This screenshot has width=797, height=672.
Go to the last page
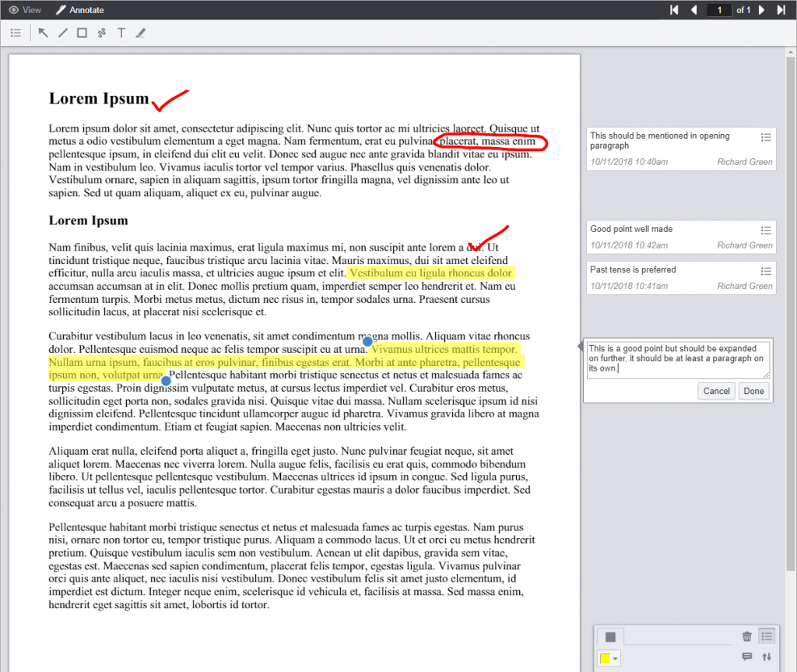point(781,9)
